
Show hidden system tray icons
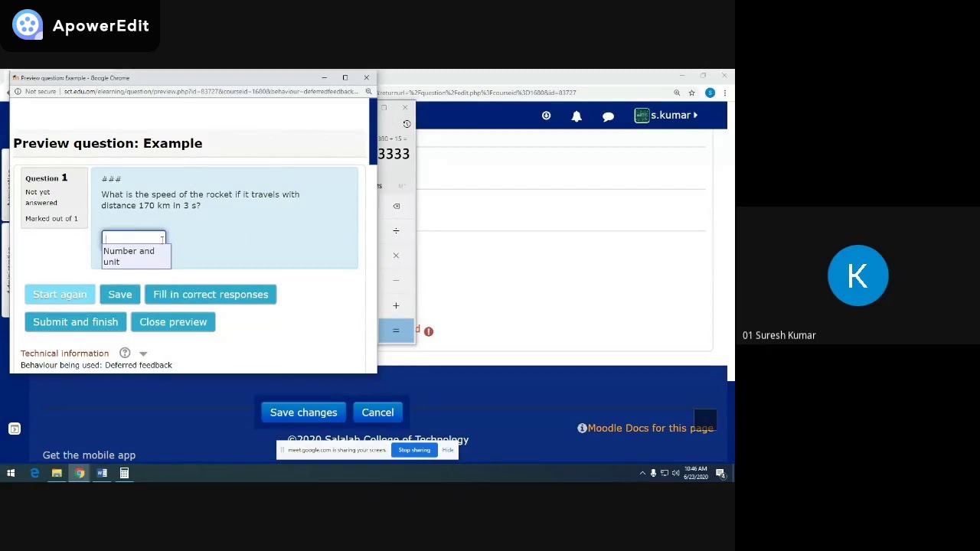tap(642, 474)
